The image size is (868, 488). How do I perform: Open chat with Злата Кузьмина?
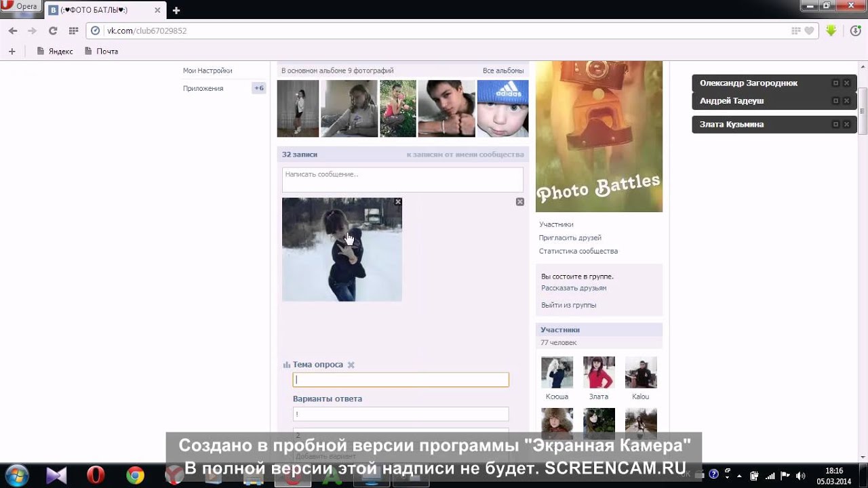[x=732, y=124]
